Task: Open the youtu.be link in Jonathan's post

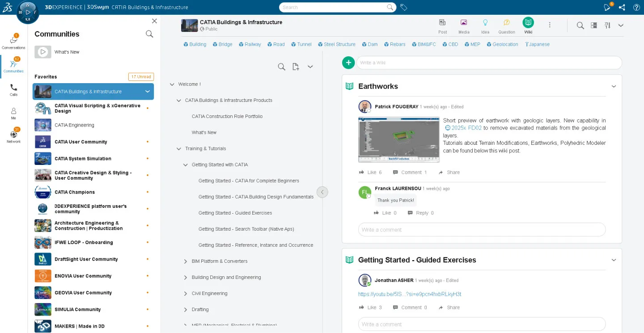Action: [410, 294]
